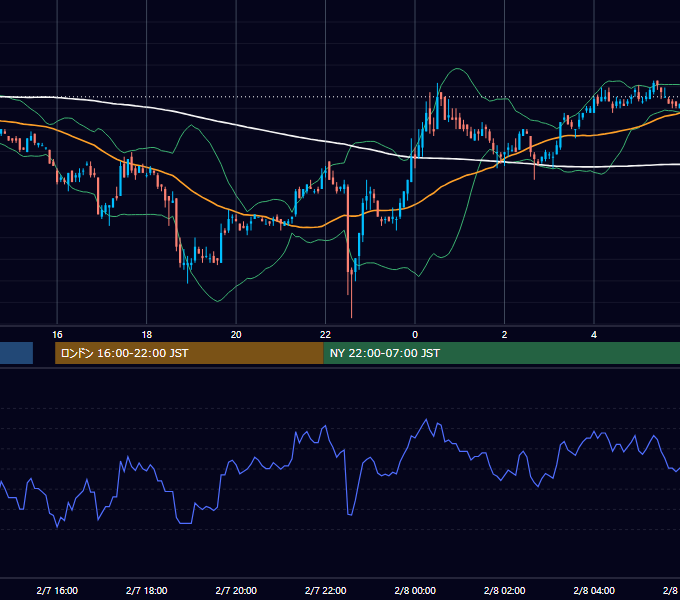Click the NY 22:00-07:00 JST session bar
Image resolution: width=680 pixels, height=600 pixels.
[502, 353]
